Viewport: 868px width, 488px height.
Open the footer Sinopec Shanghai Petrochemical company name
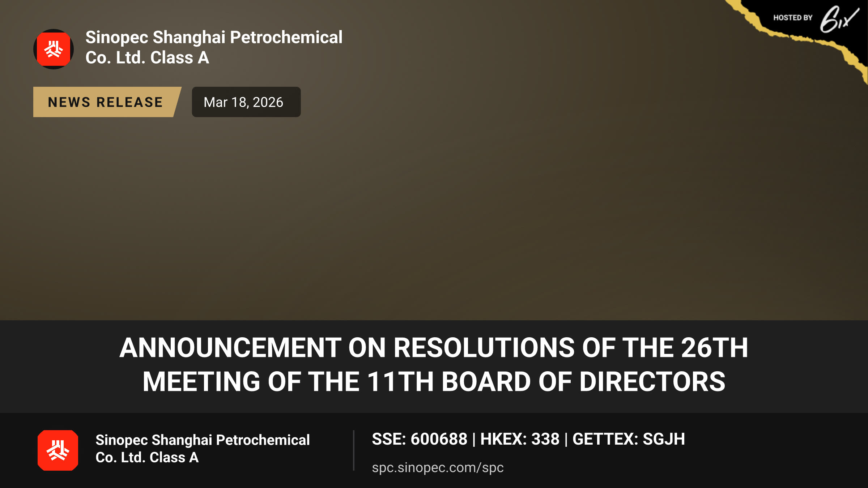pos(203,449)
